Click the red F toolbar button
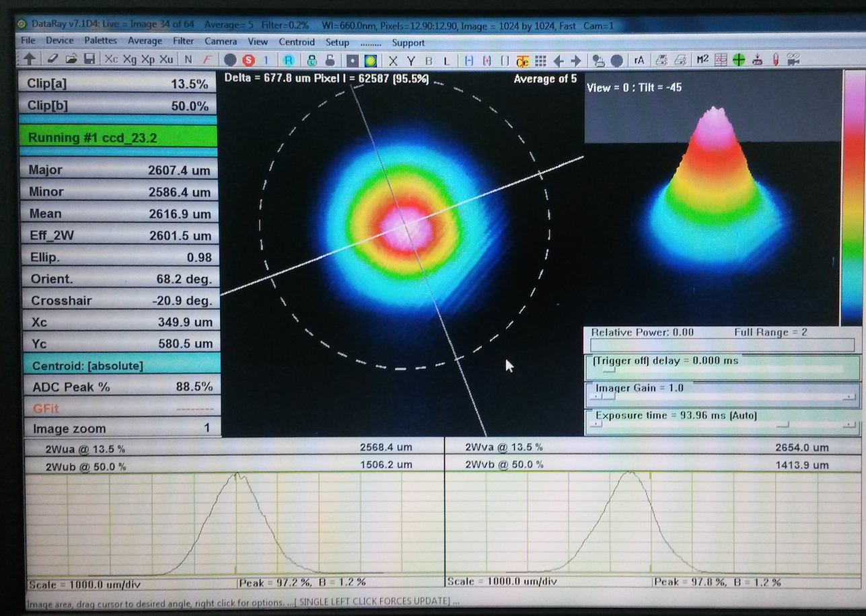866x616 pixels. click(x=208, y=60)
